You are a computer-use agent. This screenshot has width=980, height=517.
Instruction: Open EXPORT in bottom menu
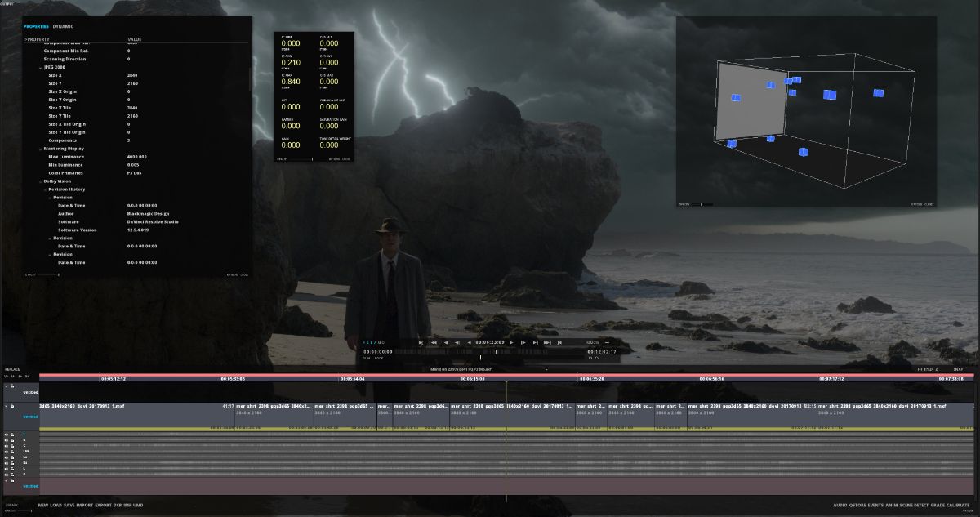(x=104, y=506)
